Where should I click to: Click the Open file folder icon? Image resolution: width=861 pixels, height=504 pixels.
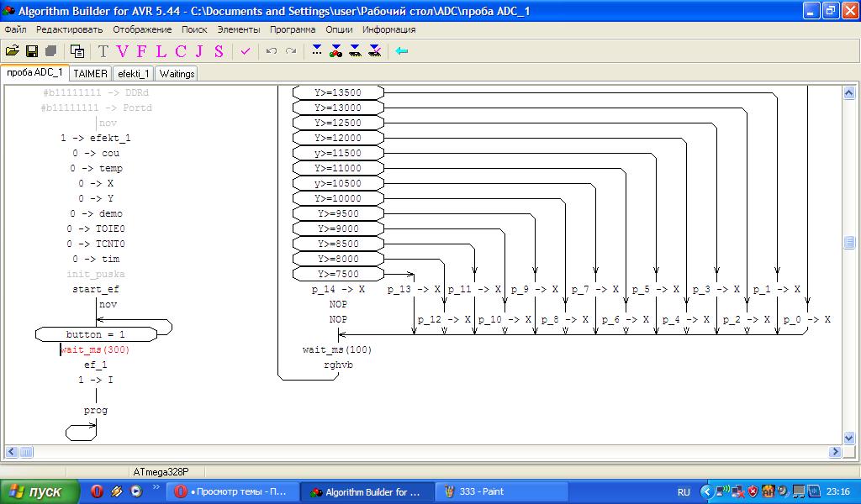click(x=12, y=51)
